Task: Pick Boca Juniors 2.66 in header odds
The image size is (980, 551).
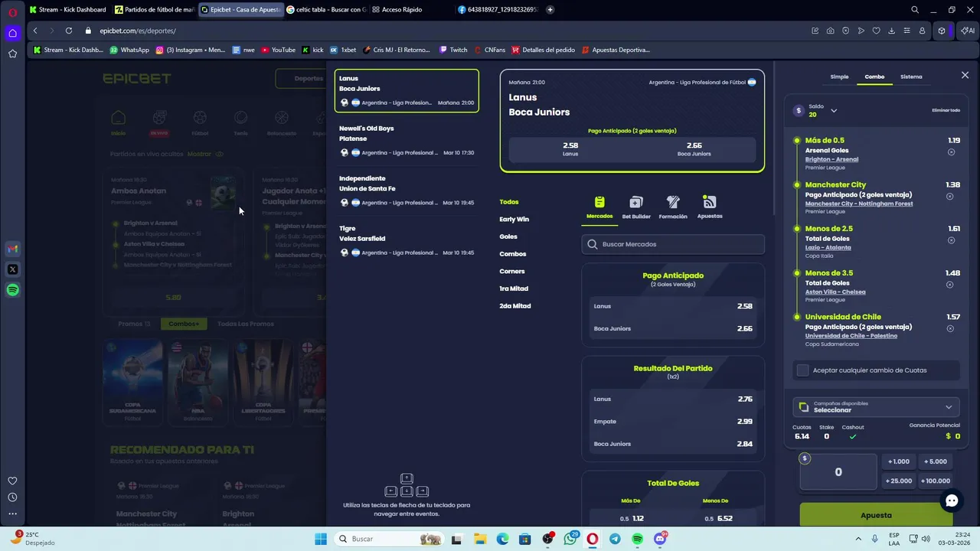Action: click(694, 149)
